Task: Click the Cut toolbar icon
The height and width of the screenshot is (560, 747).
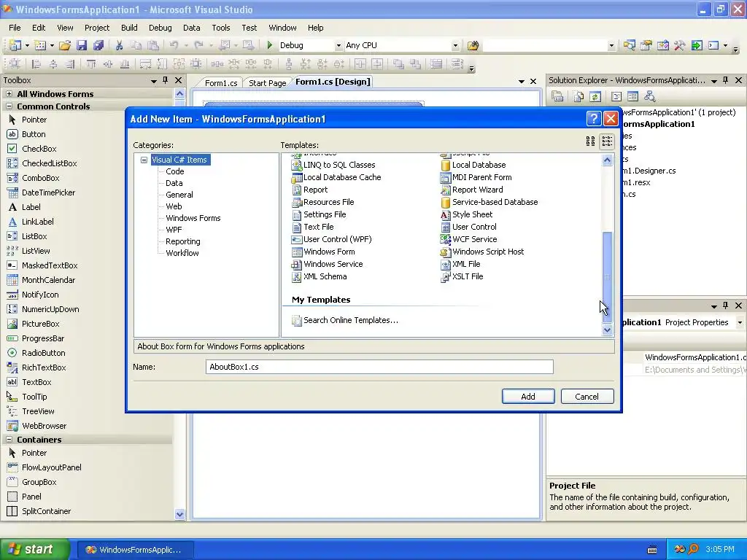Action: (x=119, y=46)
